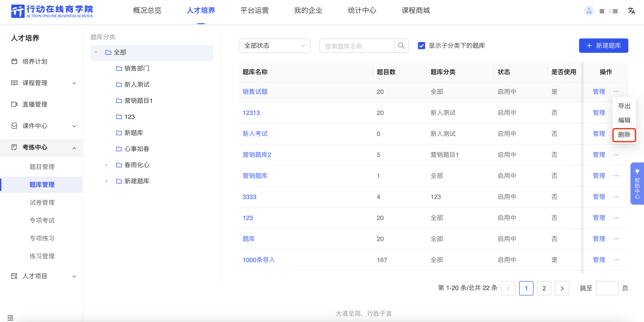Click 管理 for the 营销题库2 row

pos(599,155)
